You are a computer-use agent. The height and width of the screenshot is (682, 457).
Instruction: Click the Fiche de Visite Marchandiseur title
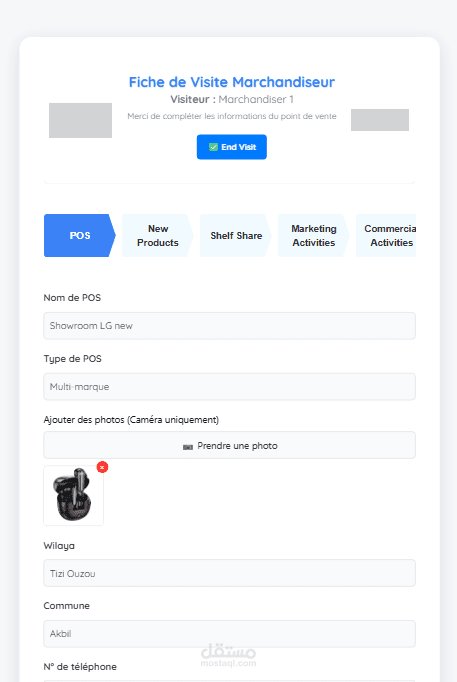tap(232, 82)
